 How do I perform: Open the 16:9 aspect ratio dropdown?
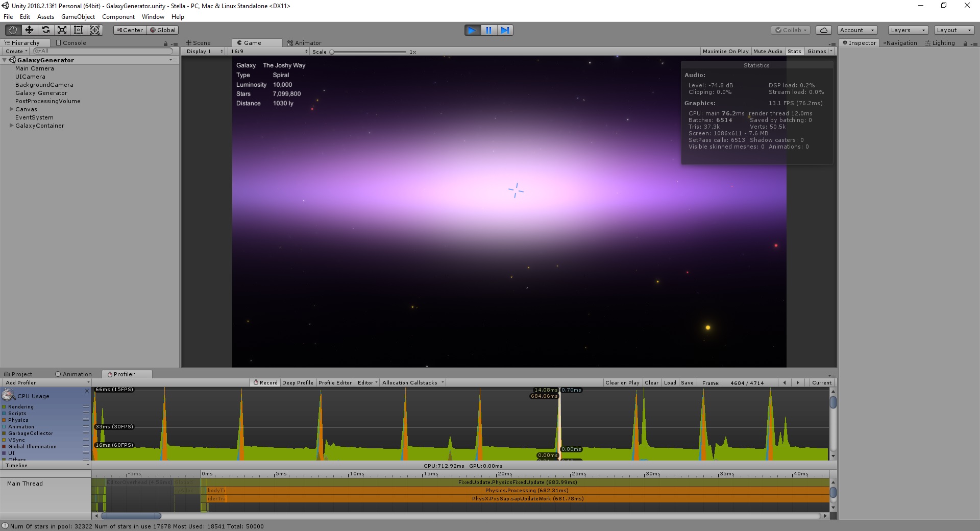click(x=269, y=51)
